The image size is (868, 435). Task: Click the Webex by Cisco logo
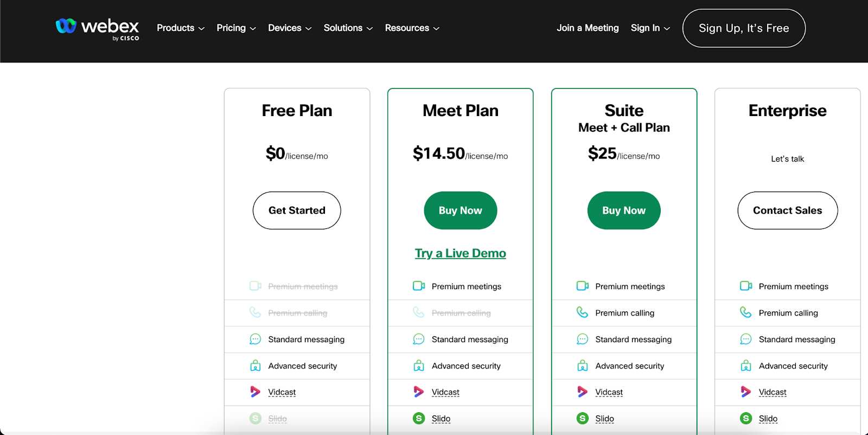coord(98,29)
